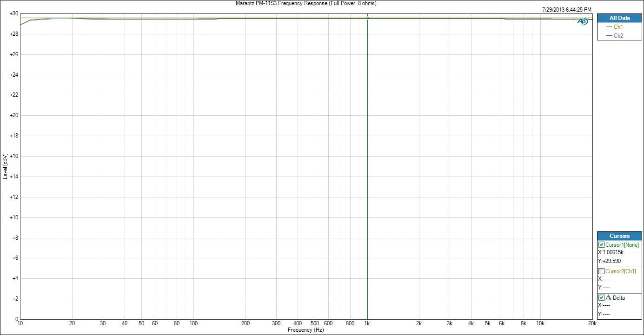Click Cursor1 Y value +29.590
This screenshot has height=335, width=644.
click(x=611, y=261)
